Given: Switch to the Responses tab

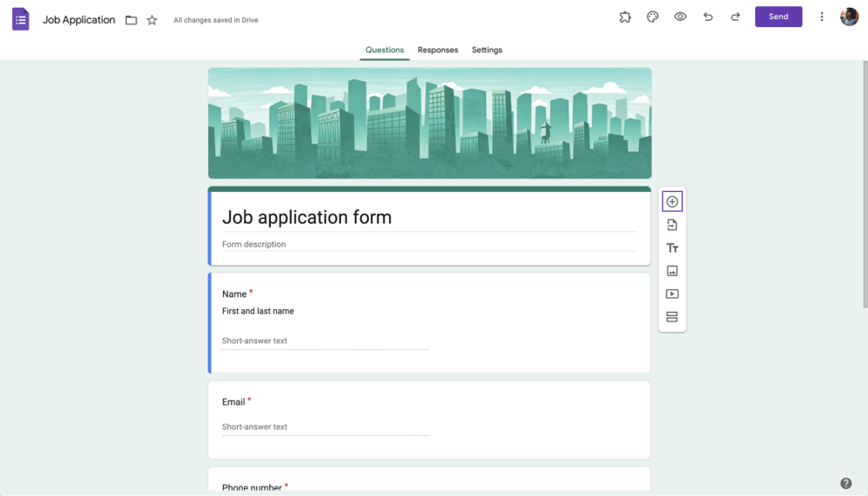Looking at the screenshot, I should [437, 50].
